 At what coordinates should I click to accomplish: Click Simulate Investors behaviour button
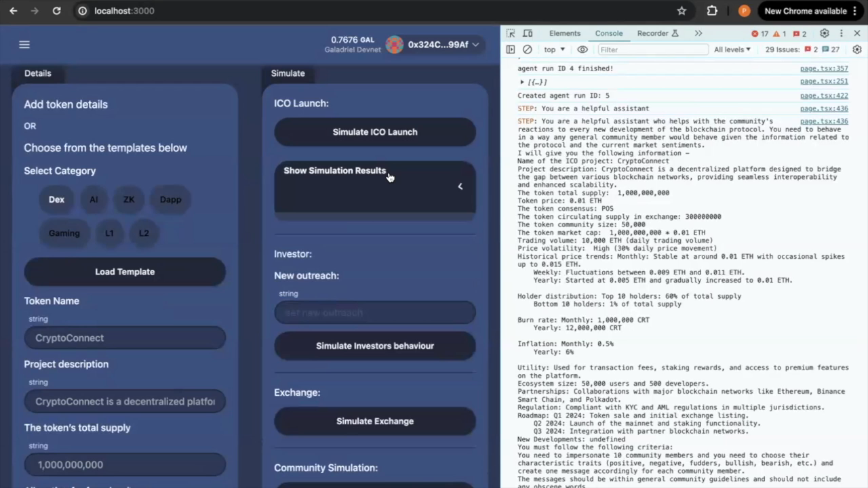(x=375, y=346)
